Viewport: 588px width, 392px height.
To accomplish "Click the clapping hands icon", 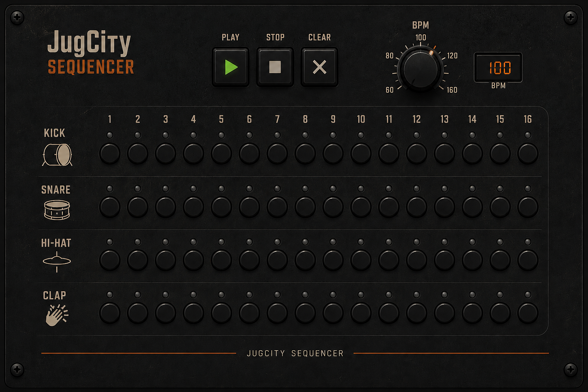I will (57, 315).
